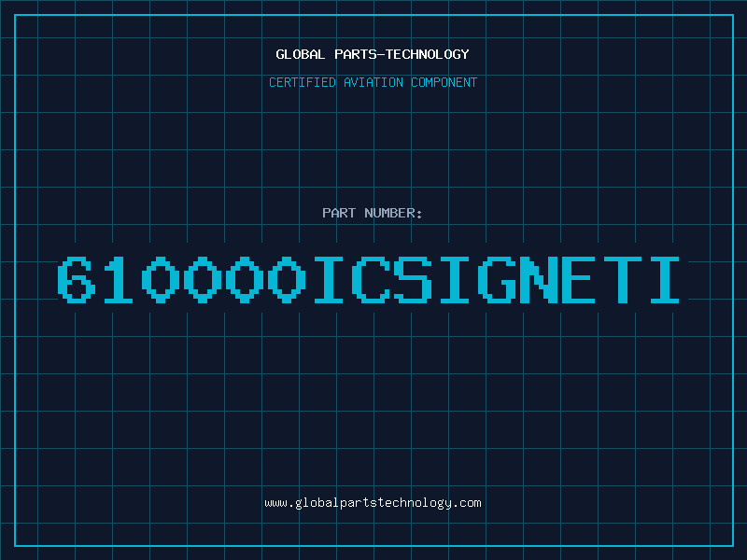Select the CERTIFIED AVIATION COMPONENT subtitle

click(373, 82)
